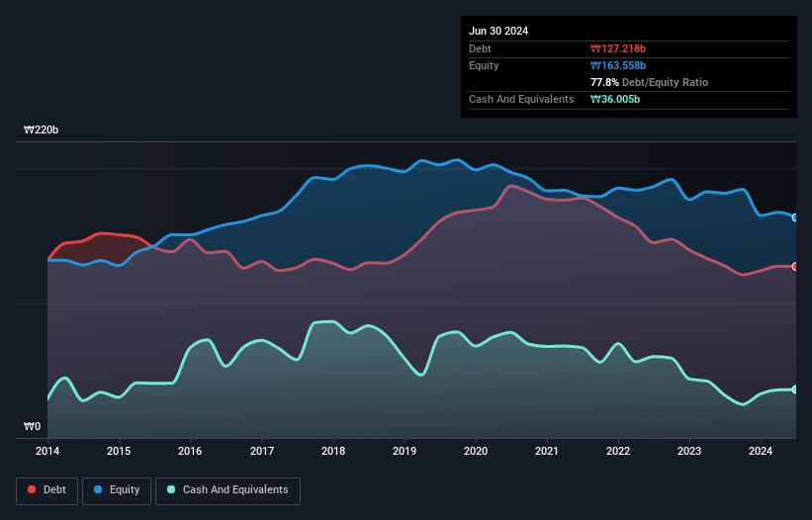Click Cash And Equivalents label in tooltip
812x520 pixels.
521,99
